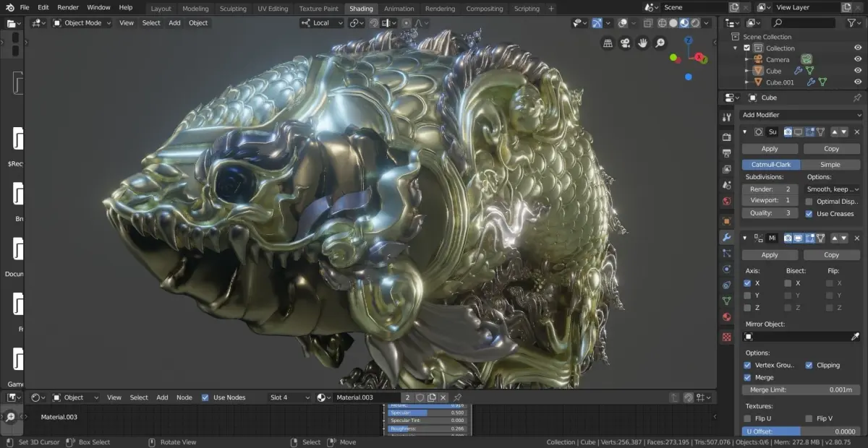Expand the Cube.001 item in outliner
Viewport: 868px width, 448px height.
tap(746, 82)
